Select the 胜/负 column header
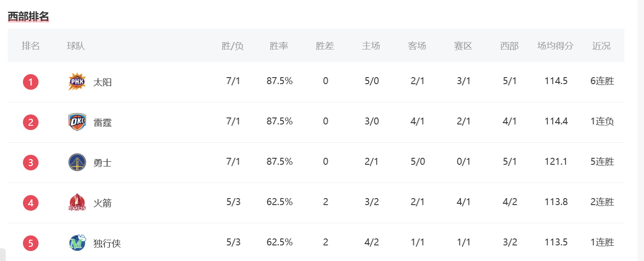 coord(233,46)
